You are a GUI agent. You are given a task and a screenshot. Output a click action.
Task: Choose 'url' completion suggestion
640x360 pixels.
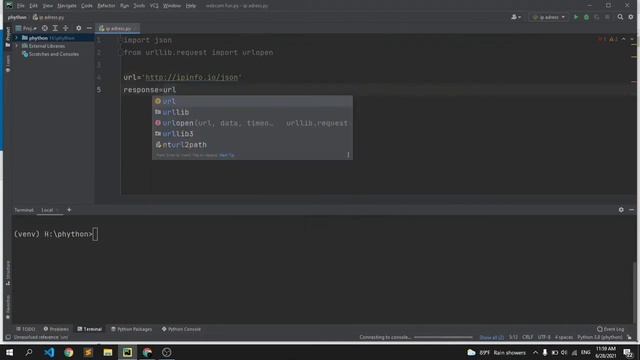(252, 101)
